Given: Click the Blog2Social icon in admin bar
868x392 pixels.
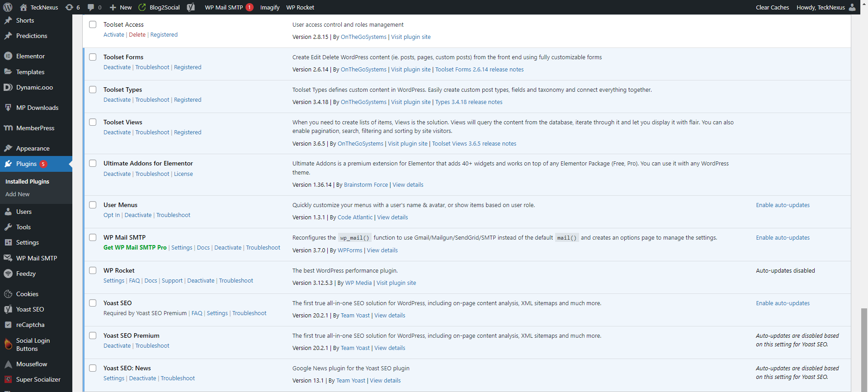Looking at the screenshot, I should [142, 7].
